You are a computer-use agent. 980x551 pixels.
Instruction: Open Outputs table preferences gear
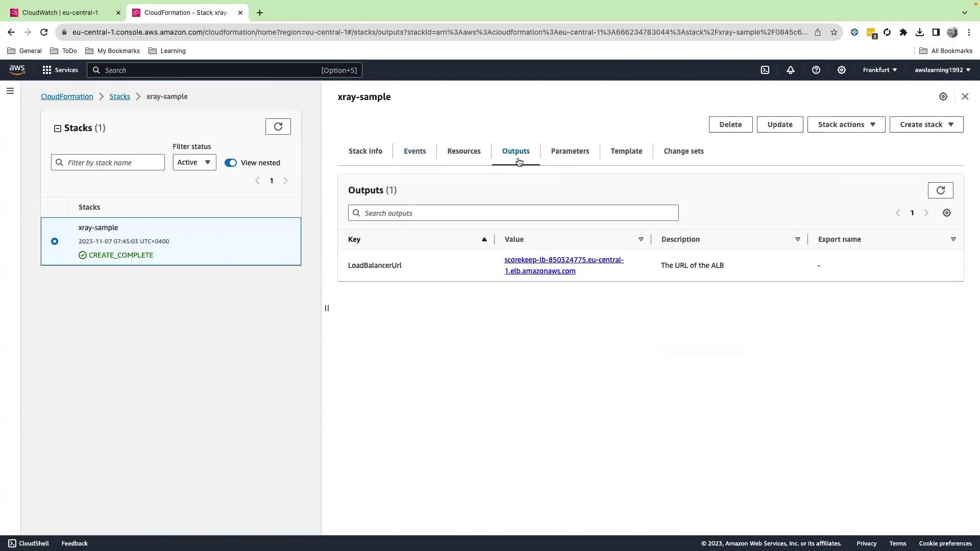click(x=946, y=213)
